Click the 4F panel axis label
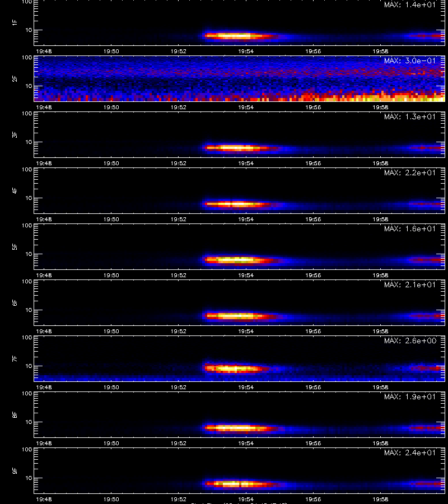Screen dimensions: 448x504 [15, 190]
